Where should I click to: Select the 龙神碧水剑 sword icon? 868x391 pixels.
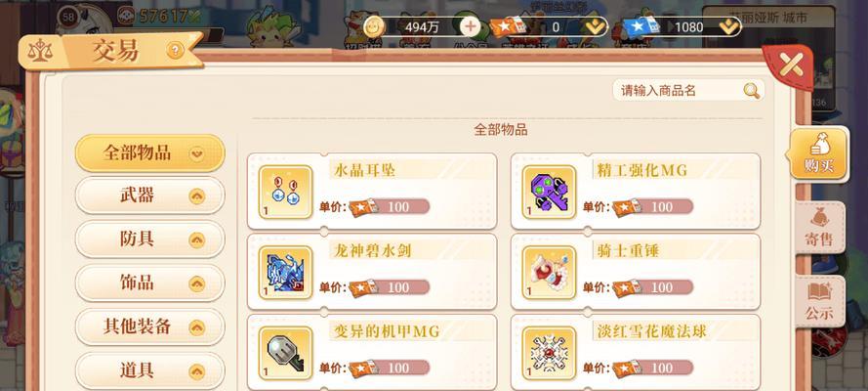tap(286, 273)
